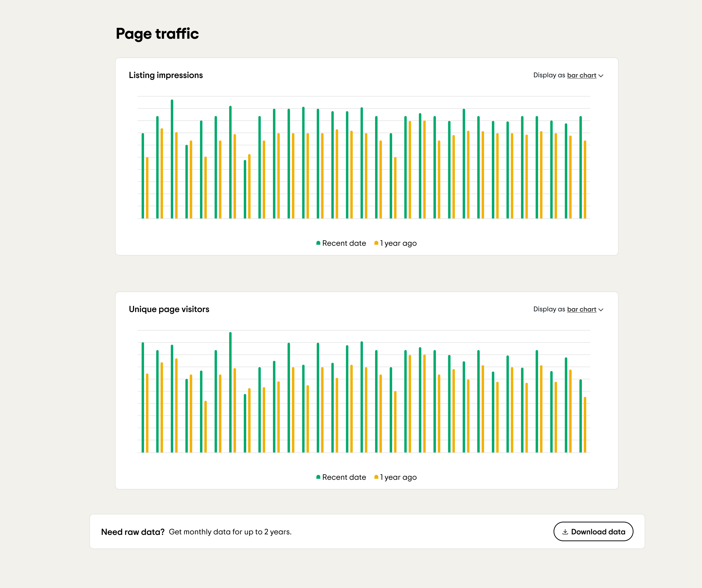Image resolution: width=702 pixels, height=588 pixels.
Task: Open the Display as dropdown for Listing impressions
Action: (x=582, y=76)
